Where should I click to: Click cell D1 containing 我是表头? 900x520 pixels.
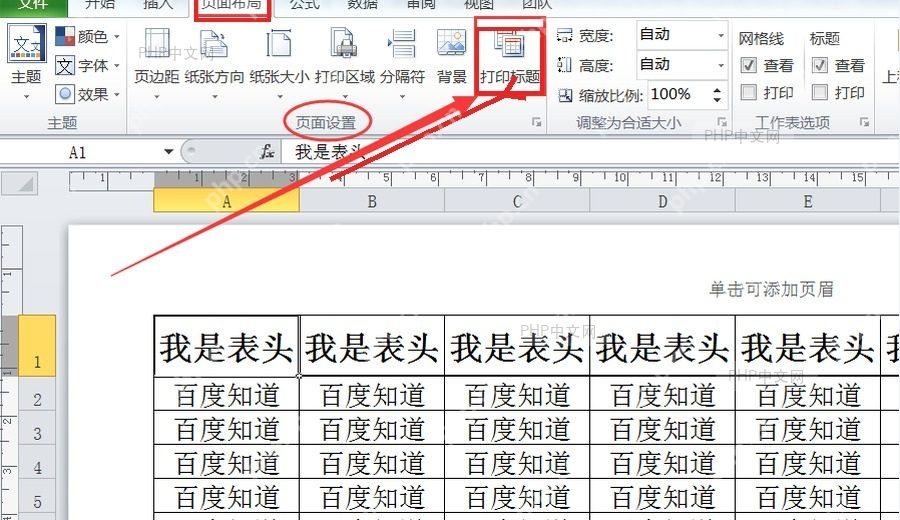662,346
